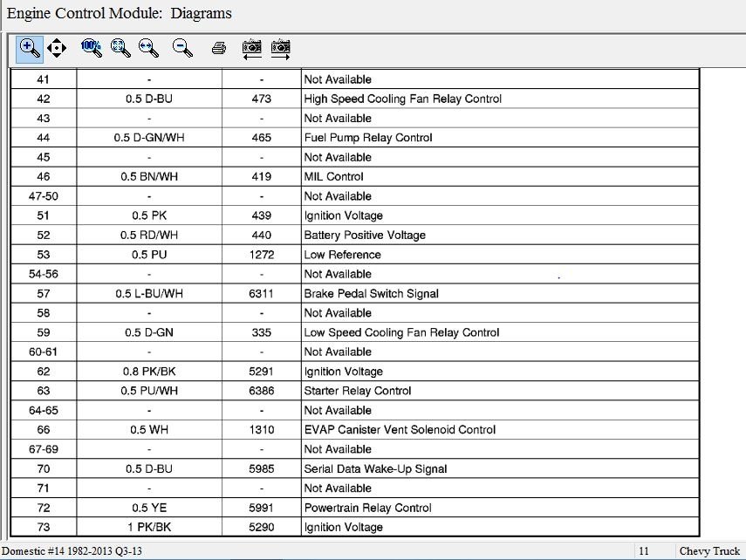Viewport: 746px width, 560px height.
Task: Select circuit number 440 cell
Action: [x=261, y=235]
